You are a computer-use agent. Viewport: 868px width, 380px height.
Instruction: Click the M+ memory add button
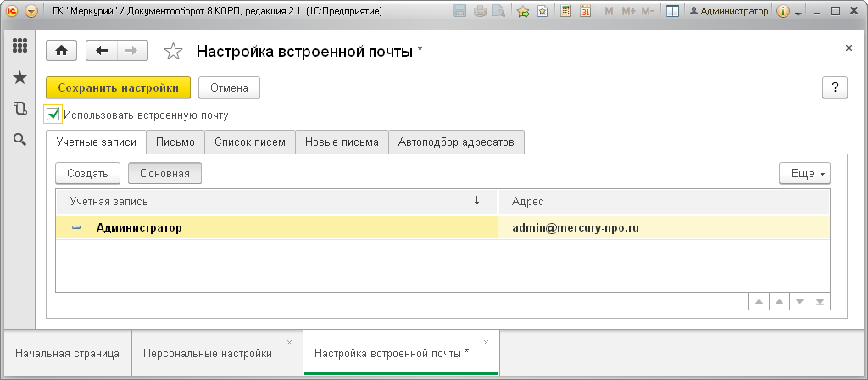pos(628,11)
